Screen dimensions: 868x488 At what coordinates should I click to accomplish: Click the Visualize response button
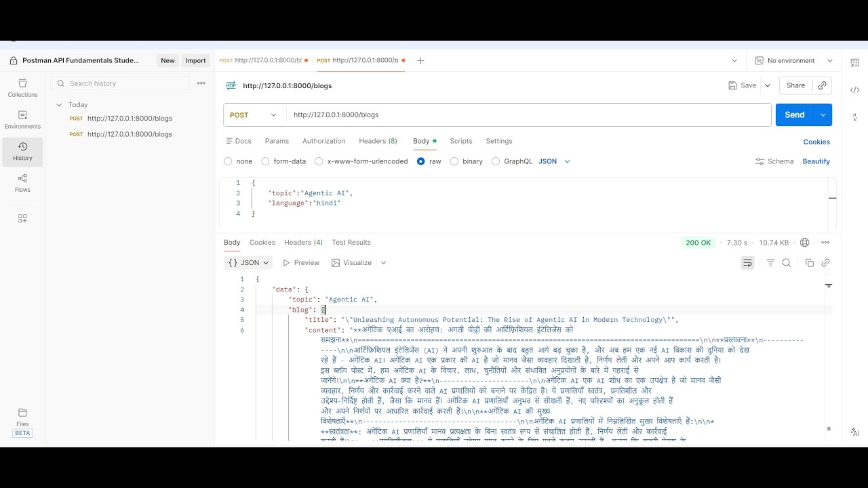point(351,263)
